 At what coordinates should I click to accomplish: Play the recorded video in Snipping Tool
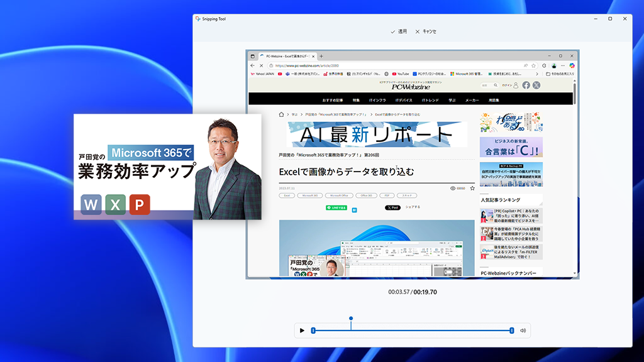pos(302,331)
